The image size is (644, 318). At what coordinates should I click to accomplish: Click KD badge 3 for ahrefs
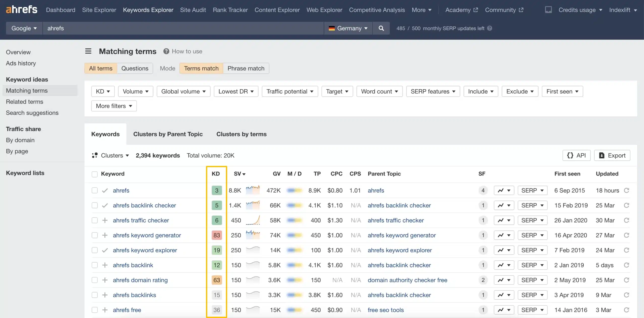tap(217, 190)
